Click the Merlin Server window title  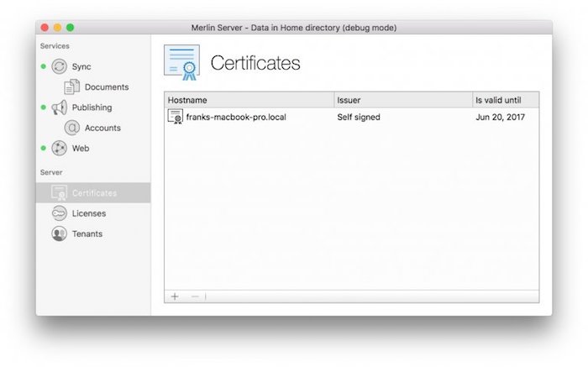pos(294,28)
